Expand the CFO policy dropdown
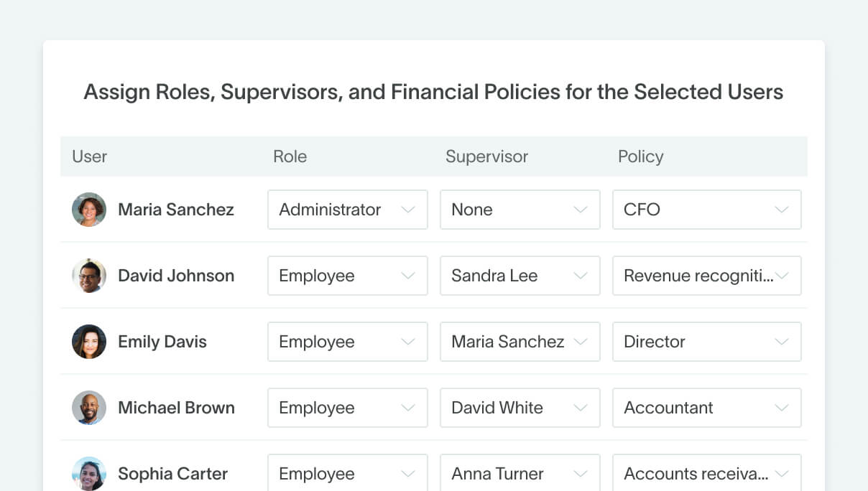This screenshot has height=491, width=868. tap(706, 210)
